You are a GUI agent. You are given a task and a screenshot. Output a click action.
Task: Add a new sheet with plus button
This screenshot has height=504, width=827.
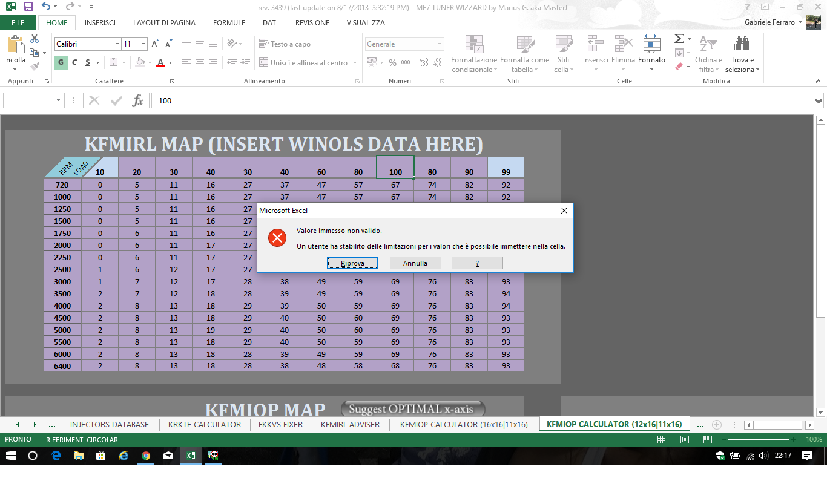(717, 425)
